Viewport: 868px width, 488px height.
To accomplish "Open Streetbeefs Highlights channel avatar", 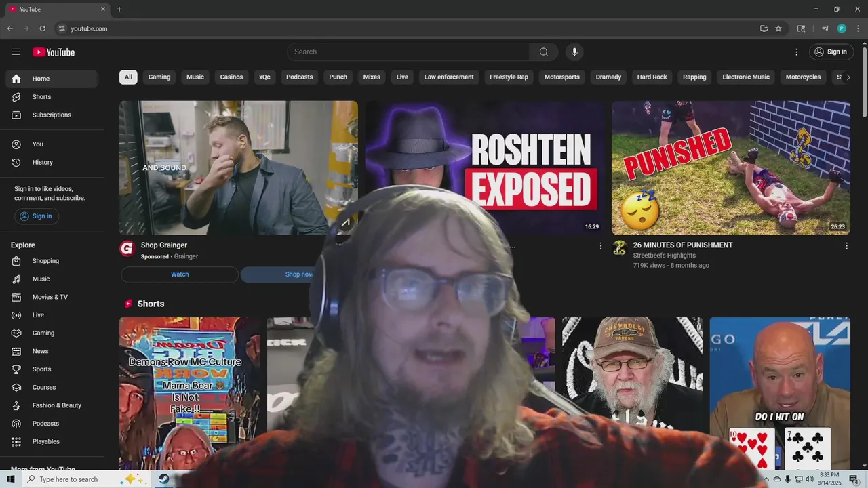I will point(619,248).
